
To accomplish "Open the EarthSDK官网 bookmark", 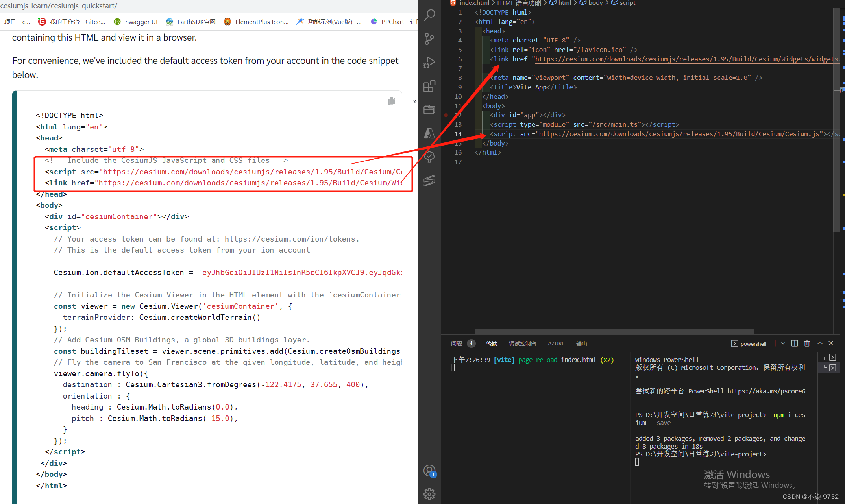I will click(x=191, y=22).
